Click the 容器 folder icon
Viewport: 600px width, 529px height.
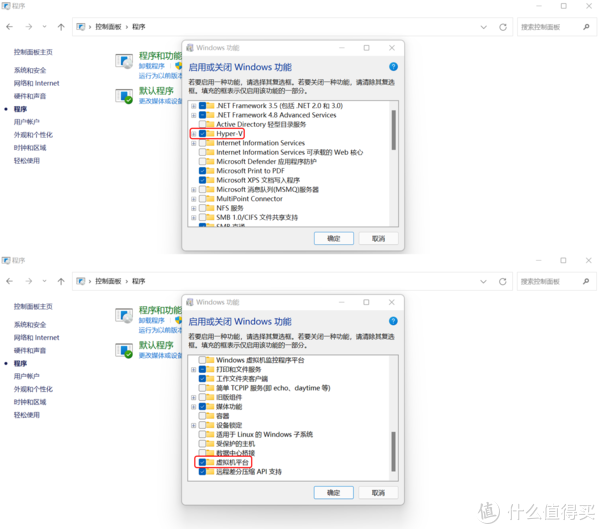[211, 416]
